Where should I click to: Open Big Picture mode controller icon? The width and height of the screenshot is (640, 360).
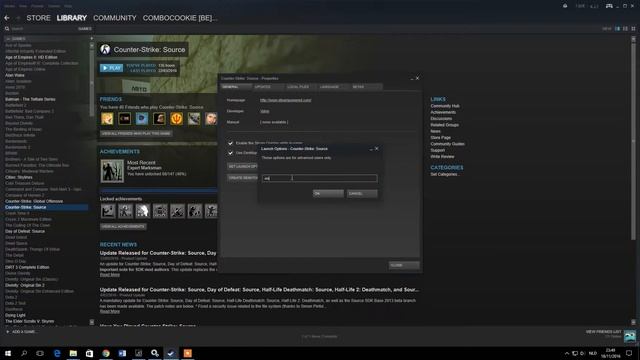pyautogui.click(x=609, y=6)
